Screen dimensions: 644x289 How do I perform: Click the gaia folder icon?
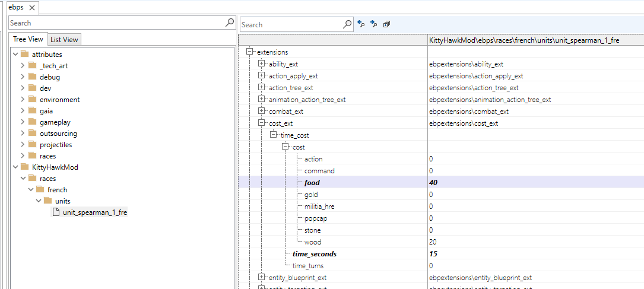32,111
